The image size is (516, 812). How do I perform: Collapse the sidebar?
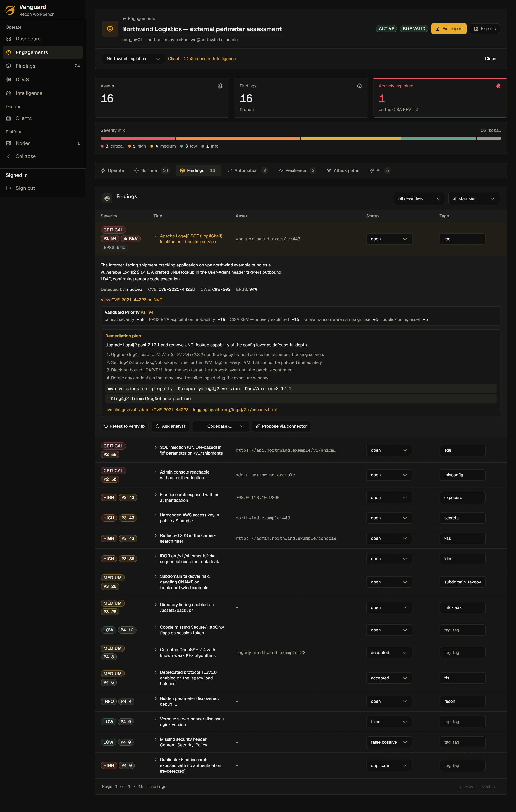pyautogui.click(x=43, y=156)
